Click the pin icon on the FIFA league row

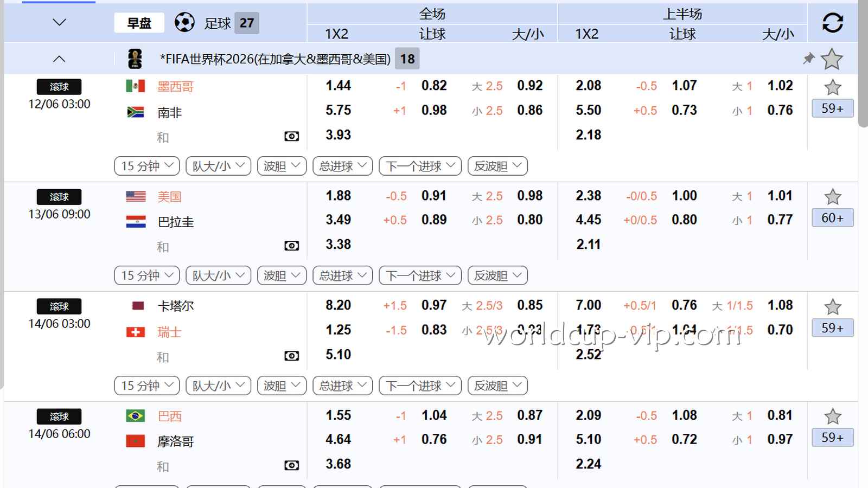(808, 59)
